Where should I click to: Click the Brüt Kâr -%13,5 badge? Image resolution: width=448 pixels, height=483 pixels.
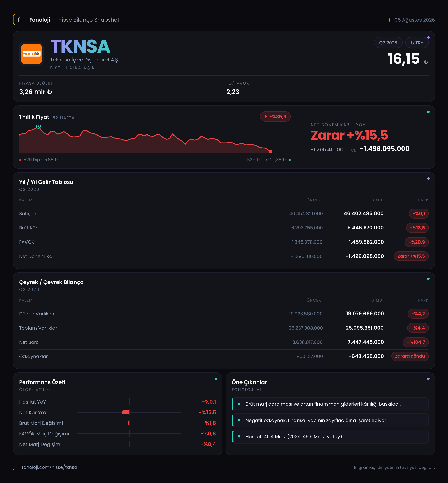(417, 228)
